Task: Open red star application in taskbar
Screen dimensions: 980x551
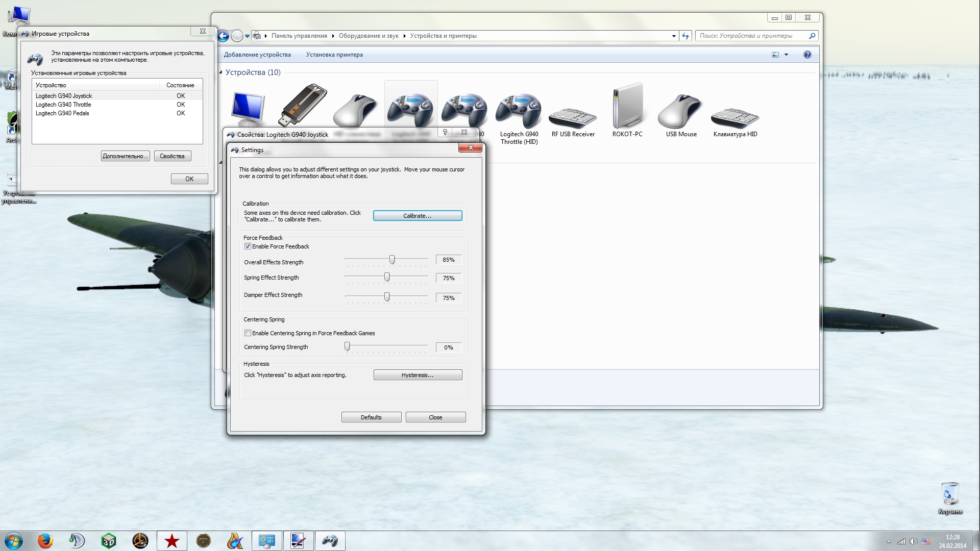Action: tap(172, 541)
